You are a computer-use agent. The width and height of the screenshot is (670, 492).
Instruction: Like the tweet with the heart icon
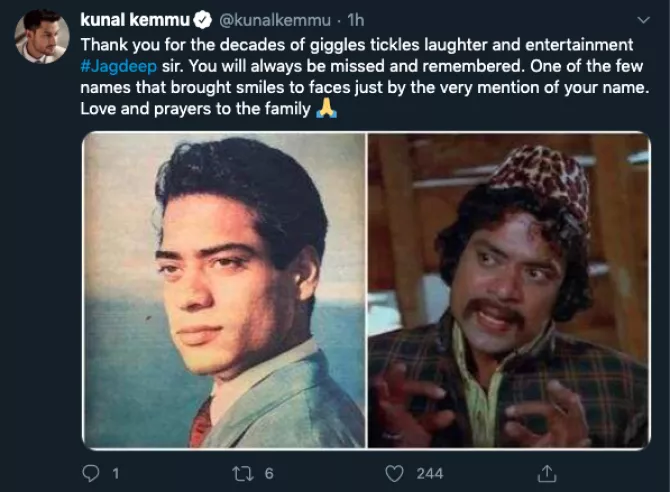(396, 472)
